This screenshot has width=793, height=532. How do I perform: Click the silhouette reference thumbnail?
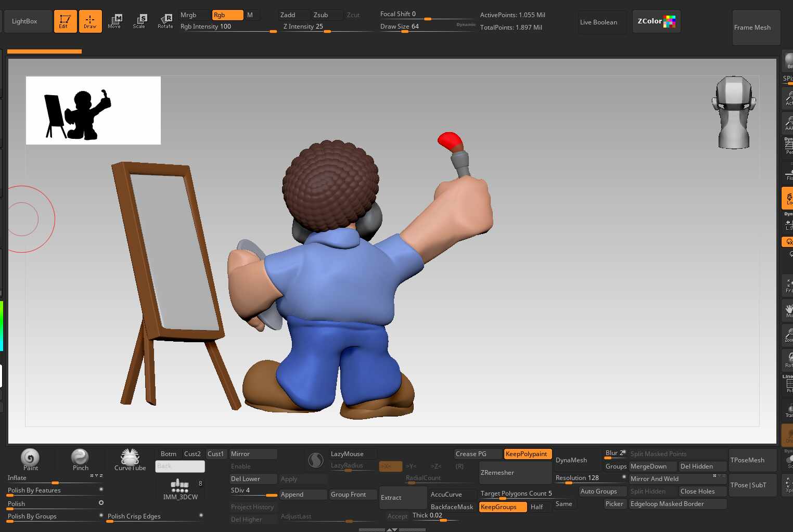click(x=93, y=110)
